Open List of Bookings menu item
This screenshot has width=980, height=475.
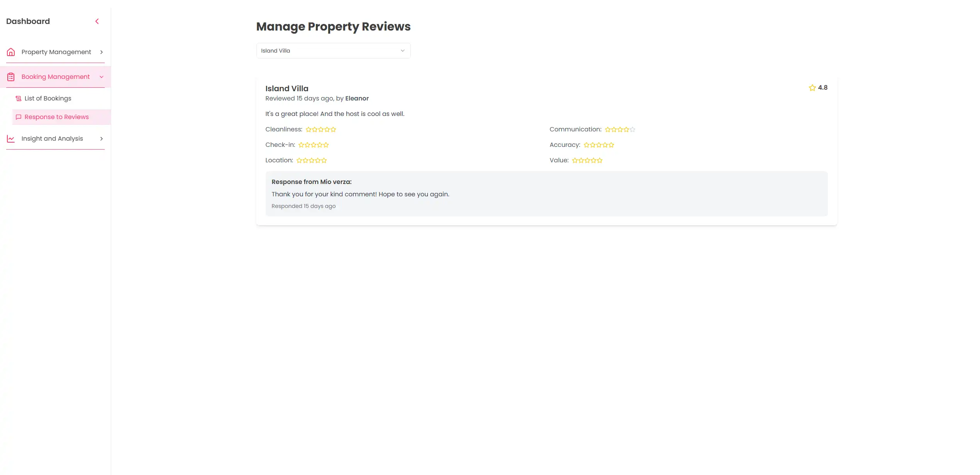pos(48,99)
